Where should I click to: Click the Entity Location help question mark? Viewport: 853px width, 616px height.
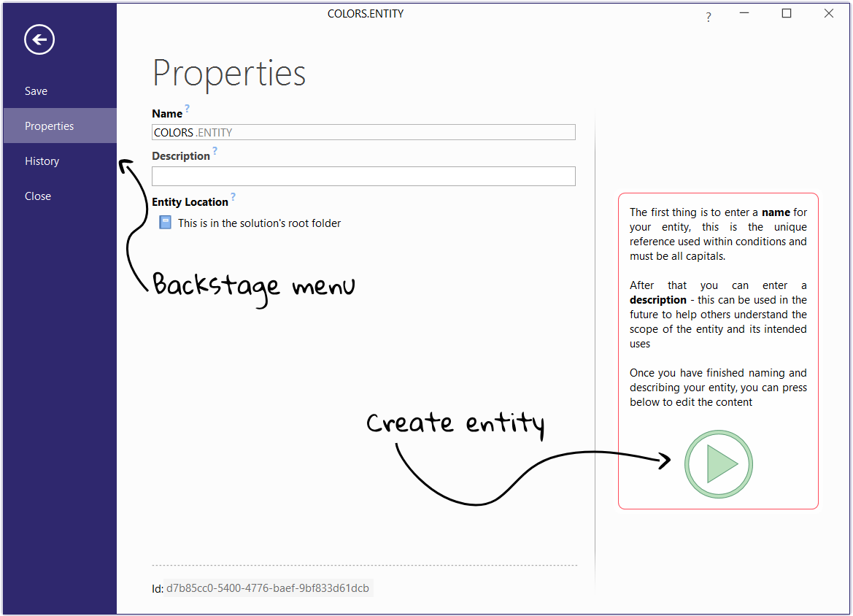(233, 196)
